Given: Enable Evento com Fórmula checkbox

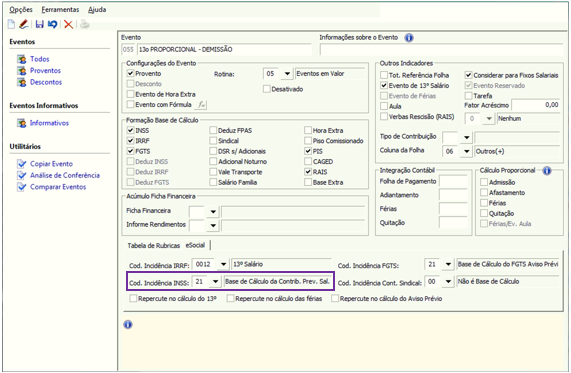Looking at the screenshot, I should [130, 105].
